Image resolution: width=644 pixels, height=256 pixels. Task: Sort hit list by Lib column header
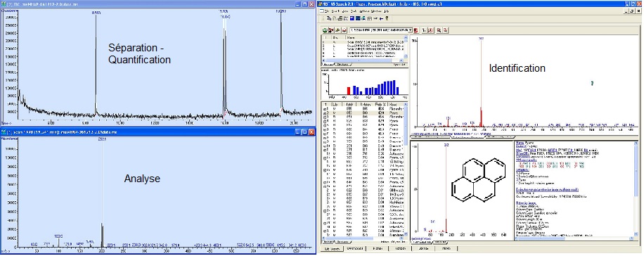[x=337, y=104]
